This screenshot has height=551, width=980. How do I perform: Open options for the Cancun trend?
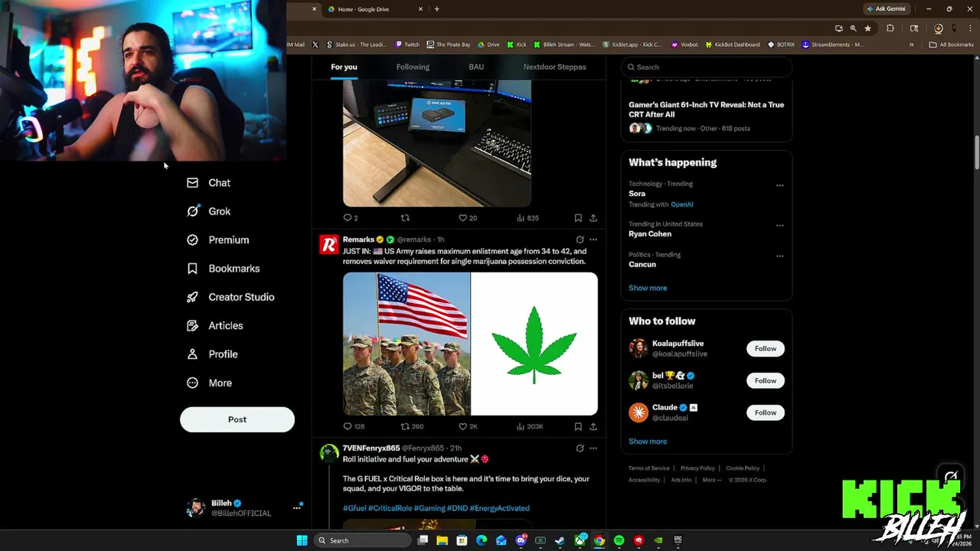pyautogui.click(x=779, y=256)
